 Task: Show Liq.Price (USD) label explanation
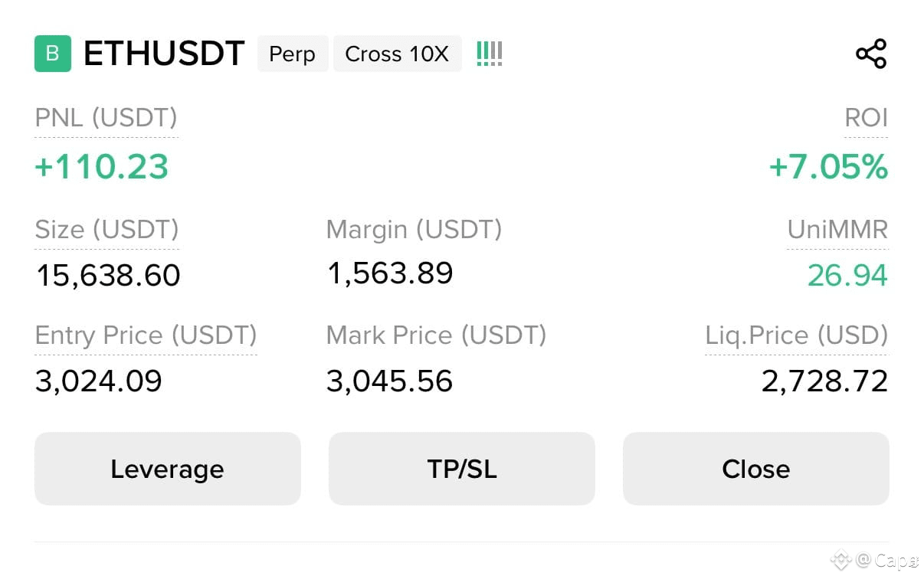point(797,335)
